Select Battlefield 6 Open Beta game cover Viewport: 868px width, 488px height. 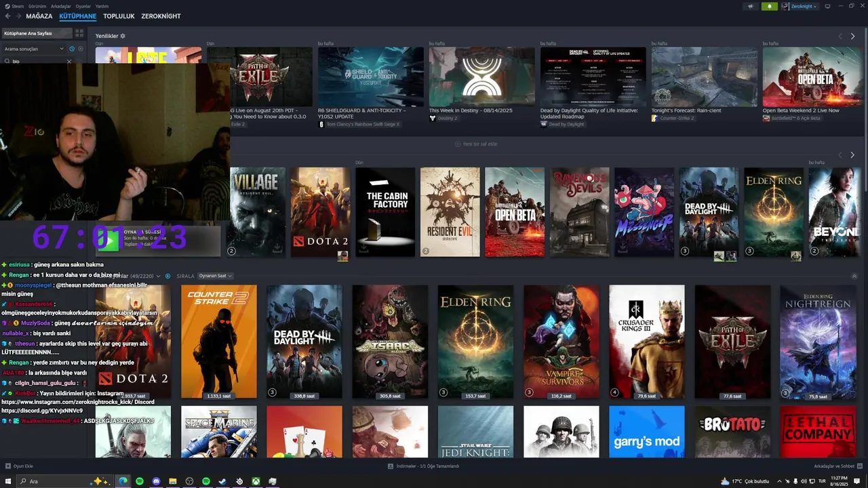[x=515, y=212]
